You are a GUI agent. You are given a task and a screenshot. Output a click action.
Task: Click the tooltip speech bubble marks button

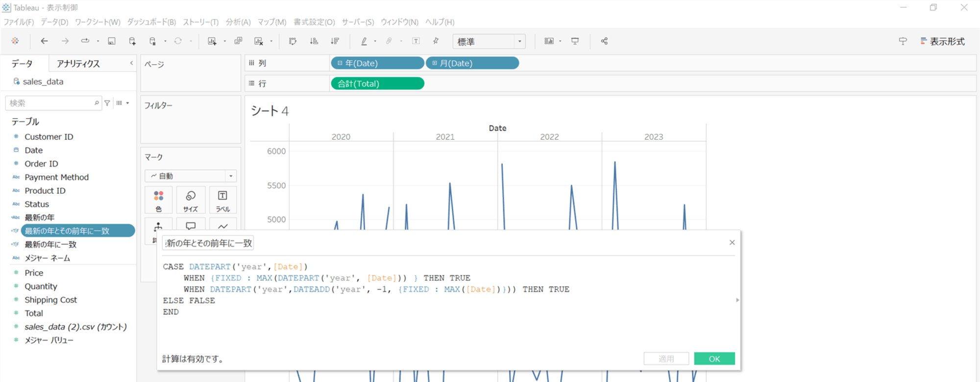191,226
